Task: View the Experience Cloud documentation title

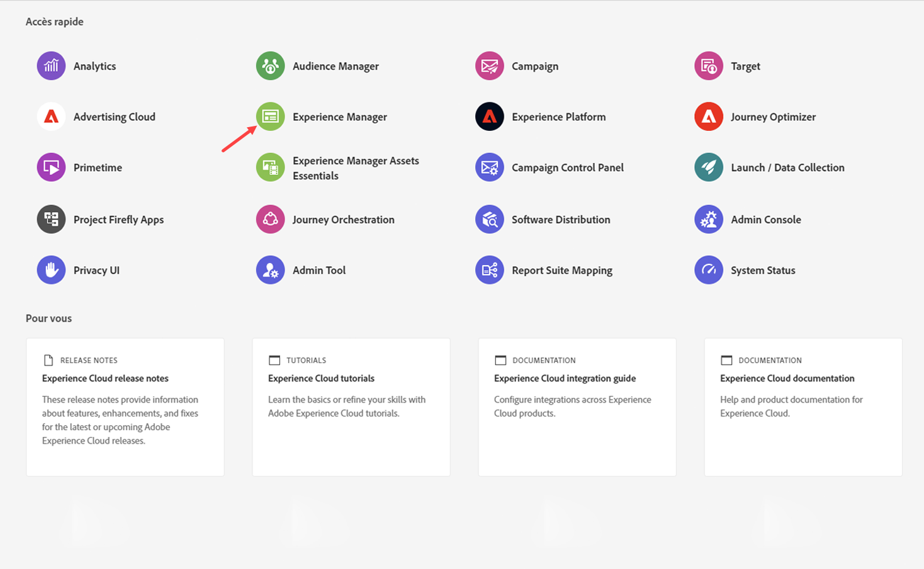Action: coord(787,378)
